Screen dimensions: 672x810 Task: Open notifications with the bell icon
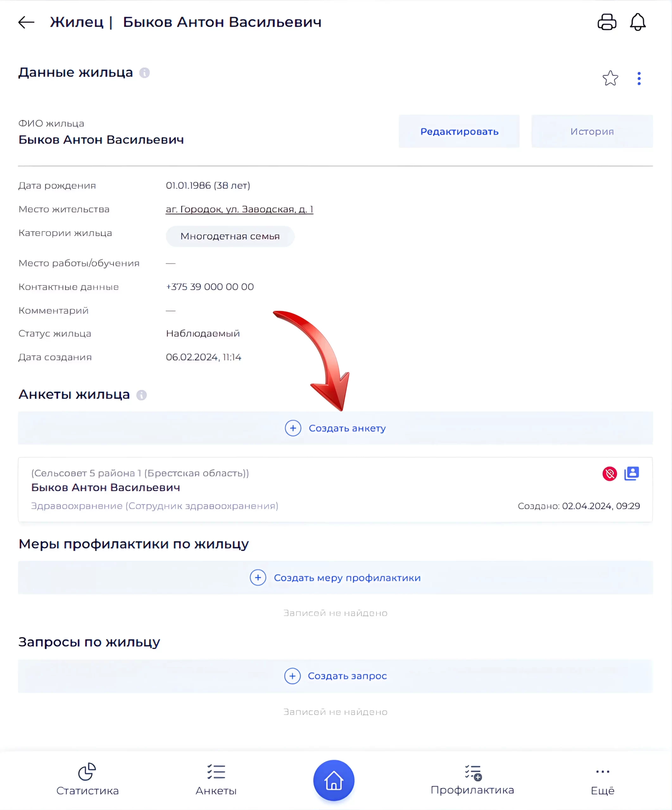[x=637, y=22]
